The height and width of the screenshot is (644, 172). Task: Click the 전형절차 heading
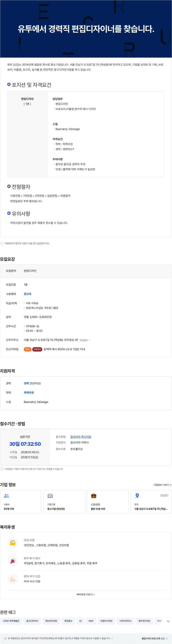pyautogui.click(x=21, y=187)
